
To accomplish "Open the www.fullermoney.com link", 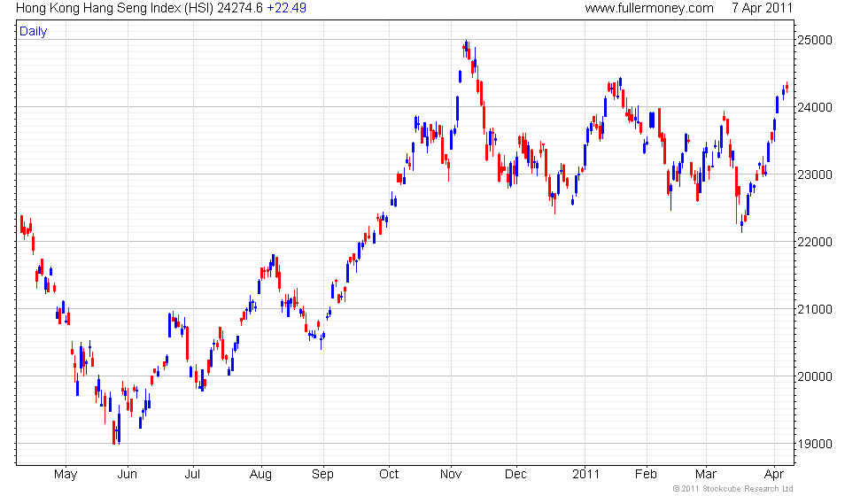I will (648, 8).
